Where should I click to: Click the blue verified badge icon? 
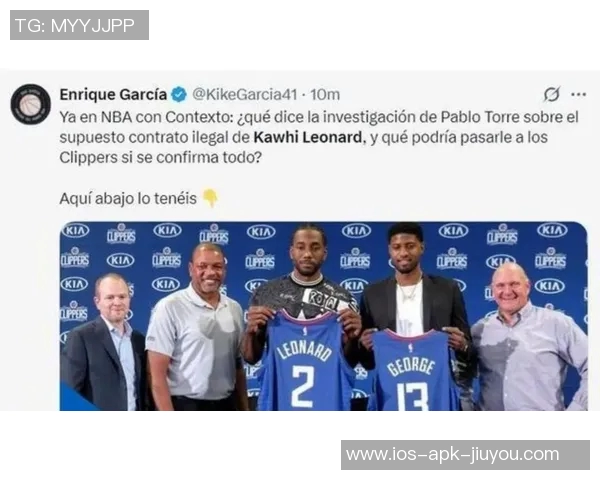coord(179,95)
